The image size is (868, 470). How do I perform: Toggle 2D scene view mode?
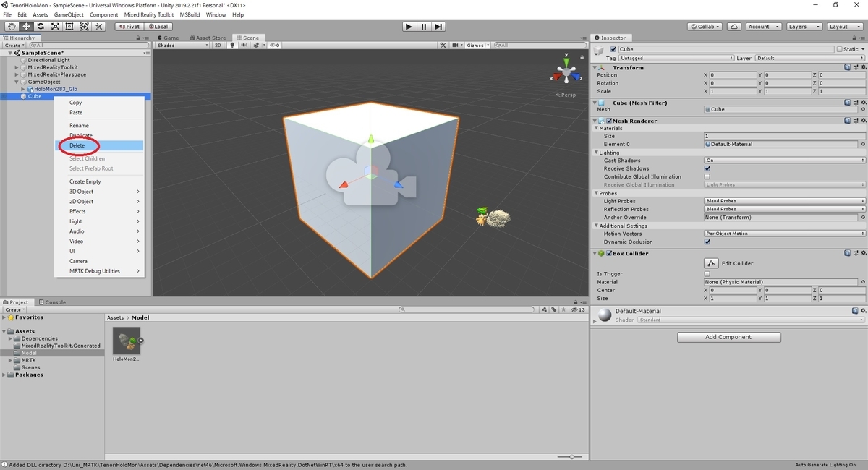pos(218,46)
